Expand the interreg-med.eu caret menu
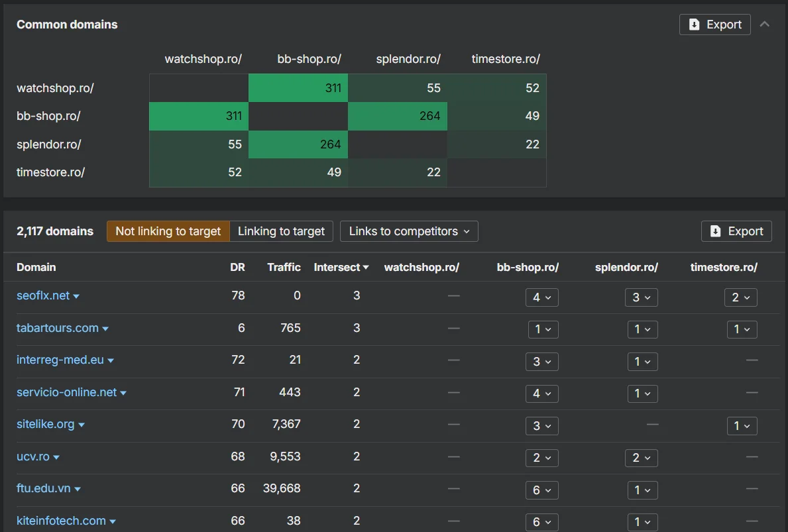This screenshot has width=788, height=532. [111, 360]
